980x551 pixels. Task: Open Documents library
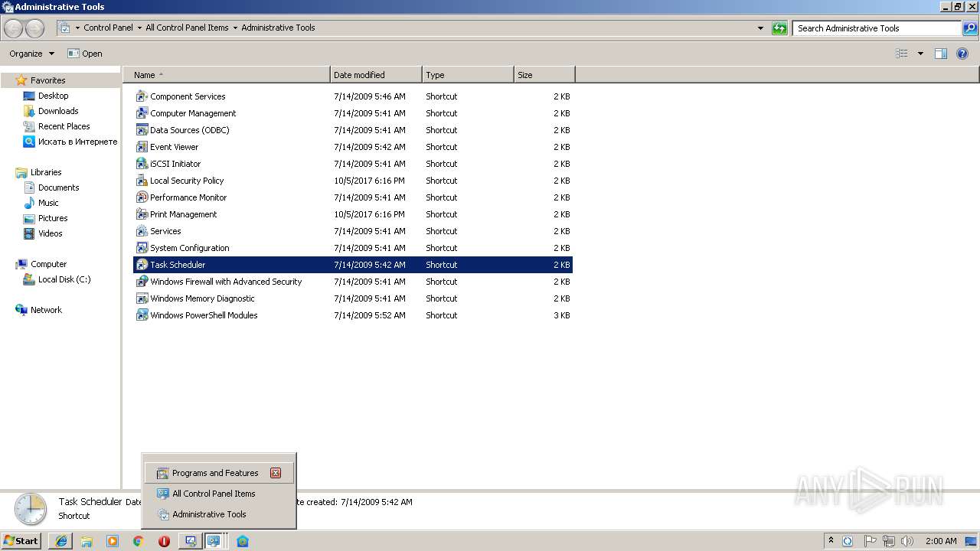point(58,187)
